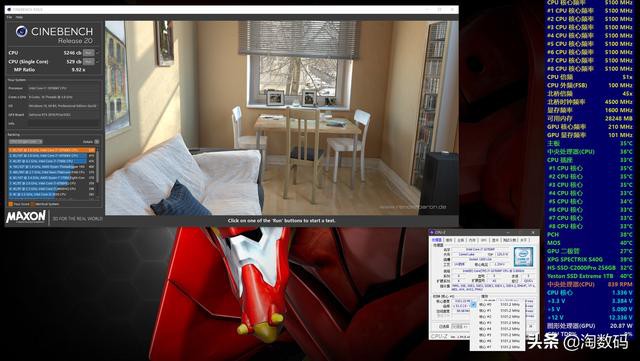640x361 pixels.
Task: Switch to the 内存 tab in CPU-Z
Action: tap(472, 240)
